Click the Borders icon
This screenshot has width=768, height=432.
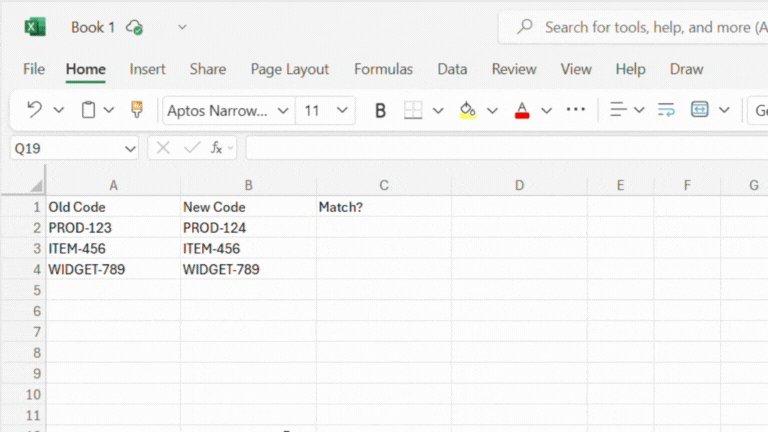pyautogui.click(x=413, y=110)
